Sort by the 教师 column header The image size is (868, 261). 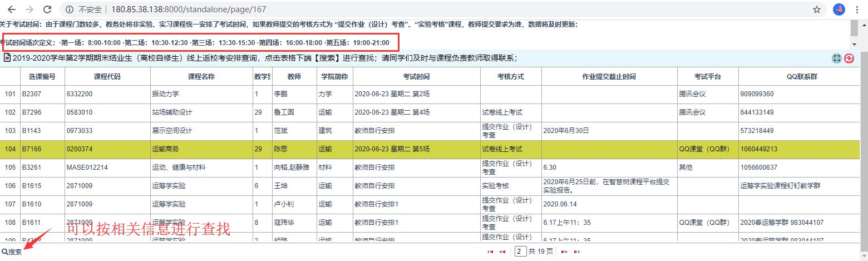[294, 76]
